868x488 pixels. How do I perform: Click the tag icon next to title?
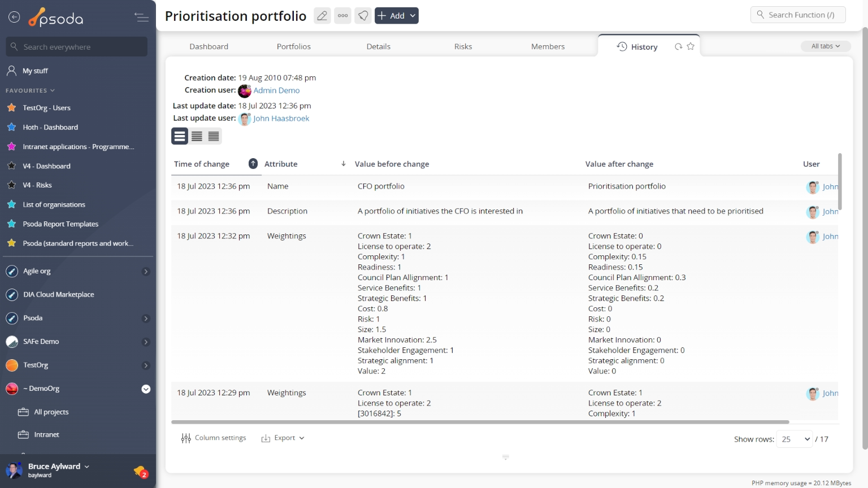tap(363, 16)
